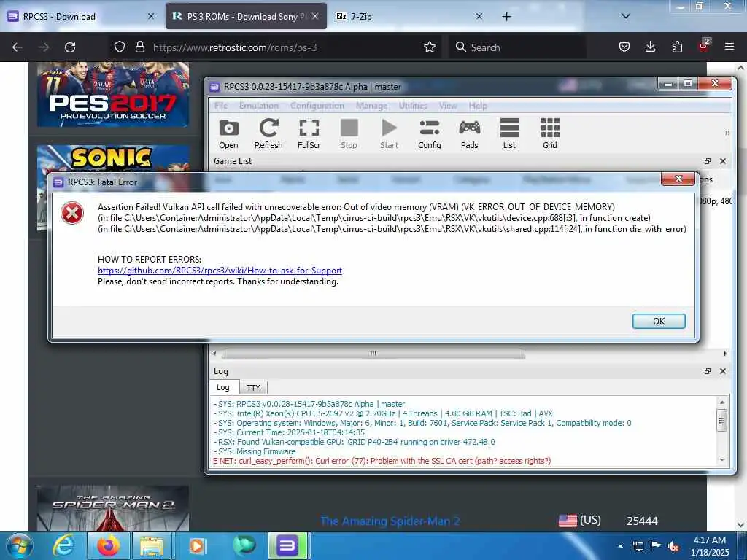Open the Firefox hamburger application menu
Screen dimensions: 747x560
729,47
